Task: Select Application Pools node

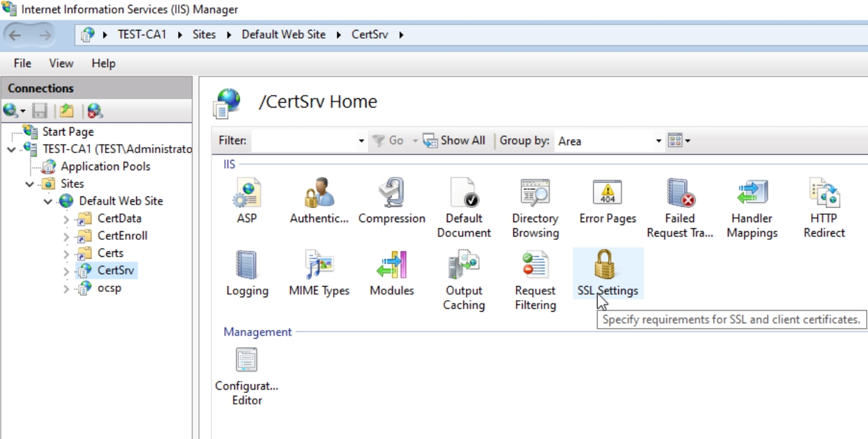Action: pos(106,166)
